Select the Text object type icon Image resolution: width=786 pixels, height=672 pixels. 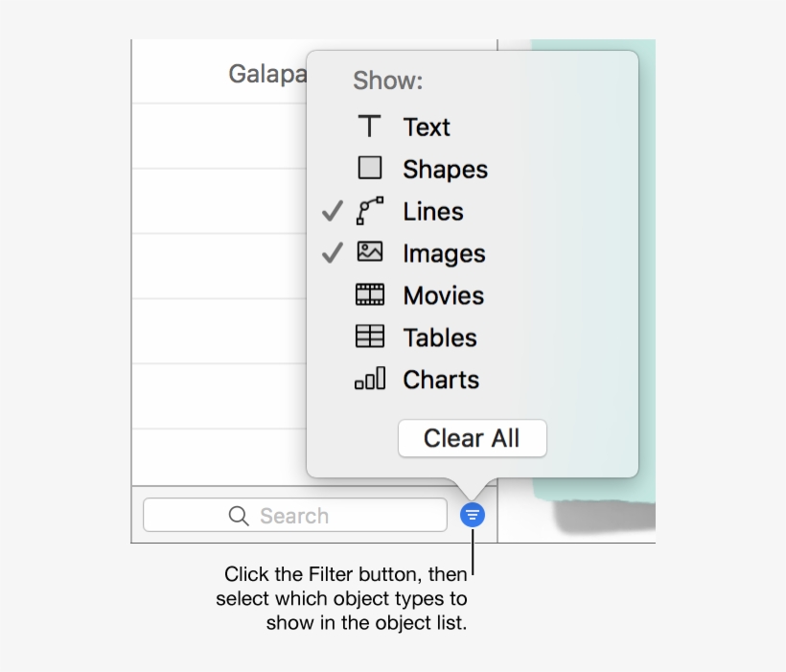[369, 125]
